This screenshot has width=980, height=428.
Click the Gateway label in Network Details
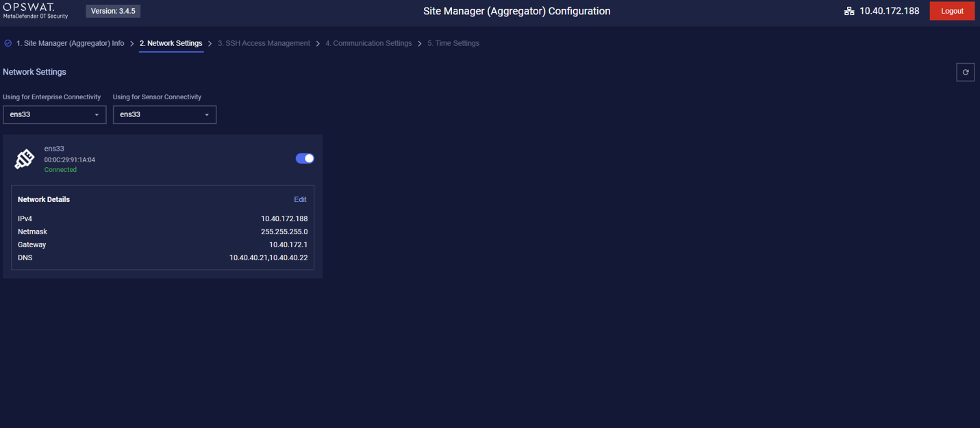(x=32, y=244)
